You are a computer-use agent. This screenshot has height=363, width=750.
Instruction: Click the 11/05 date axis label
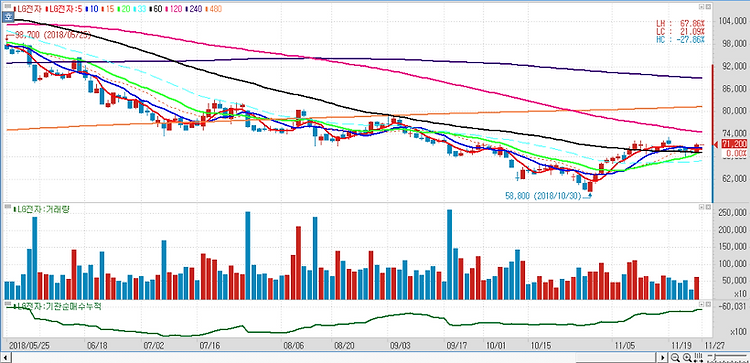pos(624,344)
